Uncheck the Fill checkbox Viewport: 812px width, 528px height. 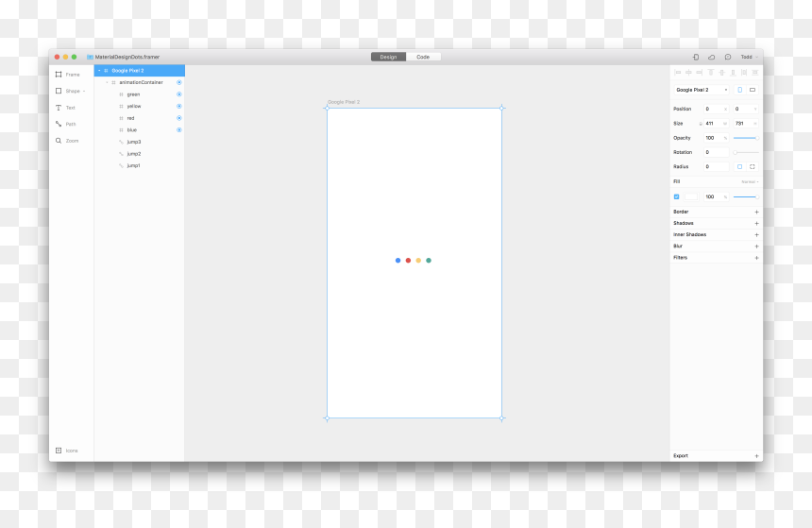point(676,196)
